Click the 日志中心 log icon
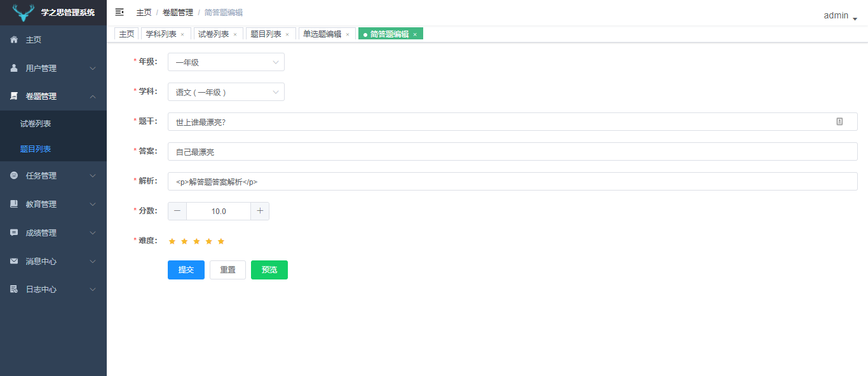This screenshot has width=868, height=376. click(15, 289)
